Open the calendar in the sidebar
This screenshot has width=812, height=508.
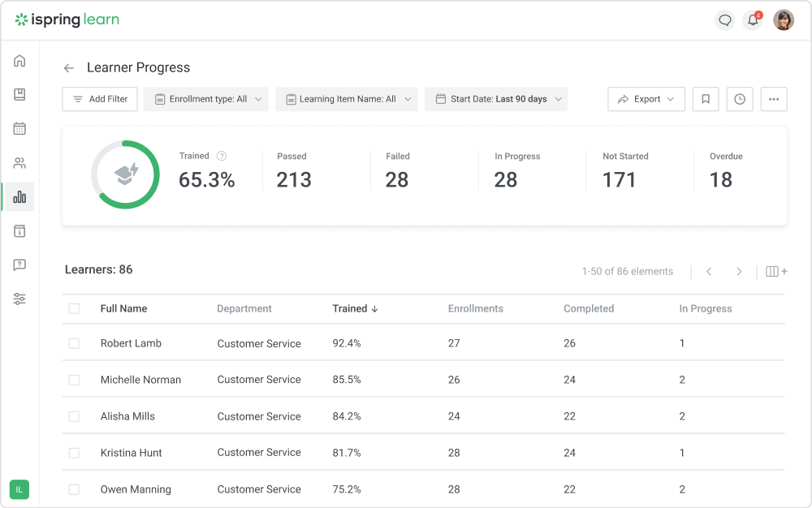pyautogui.click(x=19, y=128)
